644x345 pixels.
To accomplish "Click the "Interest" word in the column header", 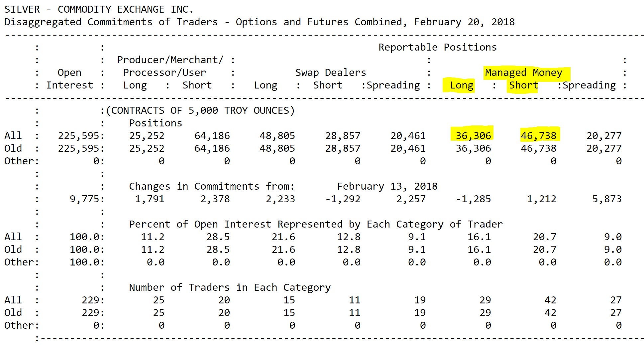I will coord(69,85).
